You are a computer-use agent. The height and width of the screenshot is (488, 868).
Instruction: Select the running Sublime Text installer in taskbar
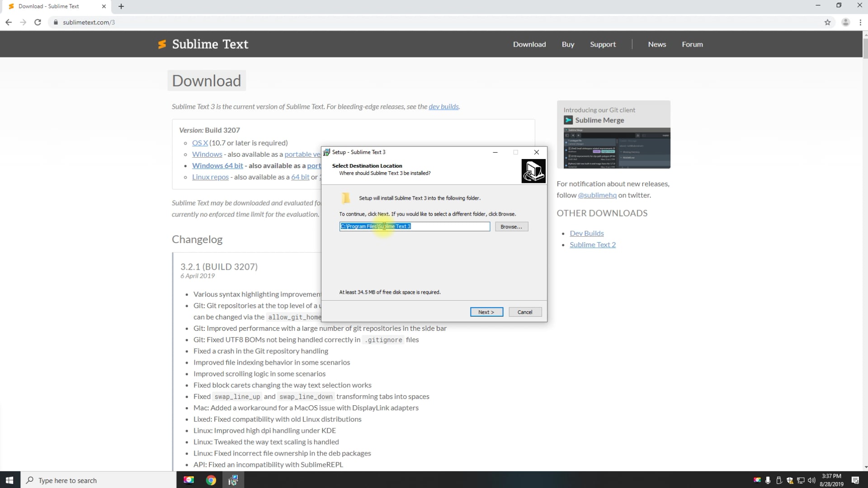pyautogui.click(x=233, y=480)
